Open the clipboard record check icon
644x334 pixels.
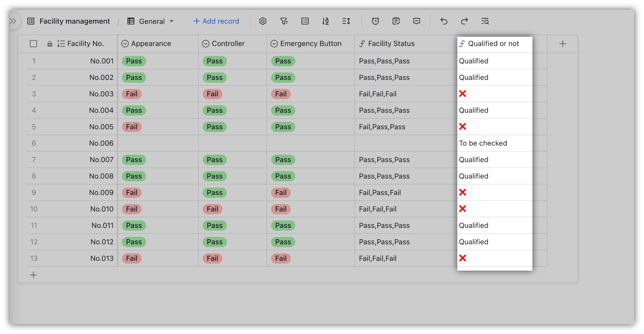(396, 21)
